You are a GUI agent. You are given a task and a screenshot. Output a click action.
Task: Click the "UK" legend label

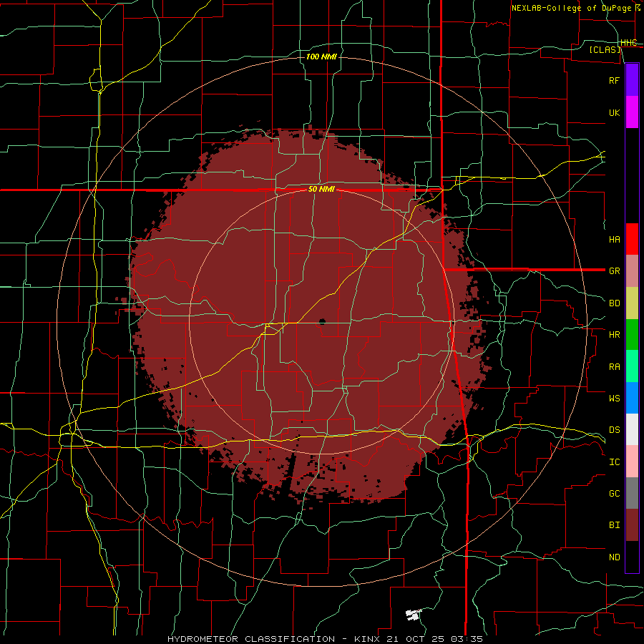(614, 112)
